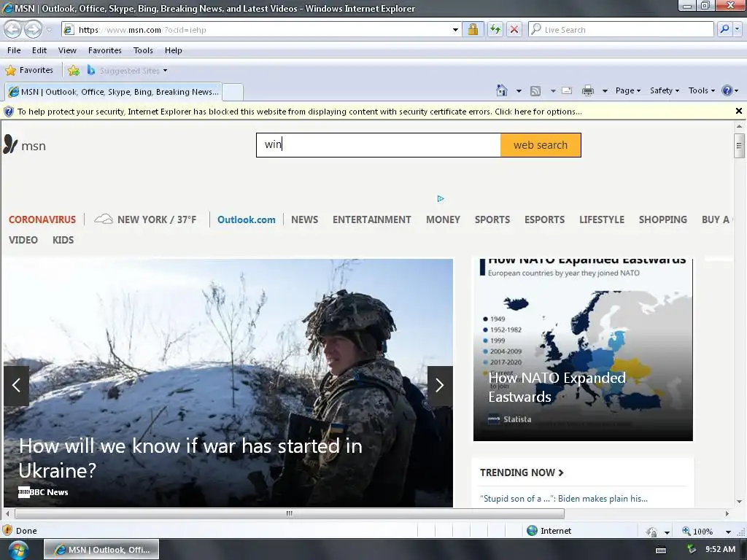
Task: Go to the LIFESTYLE section
Action: coord(602,219)
